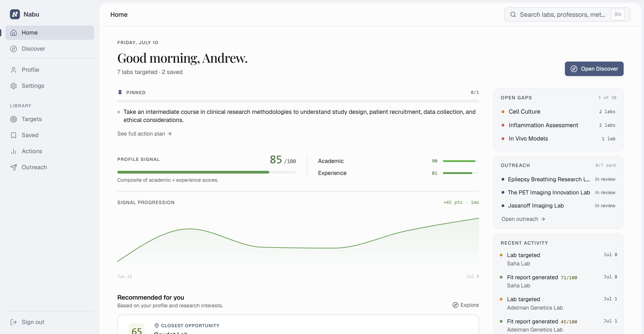Select the In Vivo Models gap row
Image resolution: width=644 pixels, height=334 pixels.
coord(558,139)
